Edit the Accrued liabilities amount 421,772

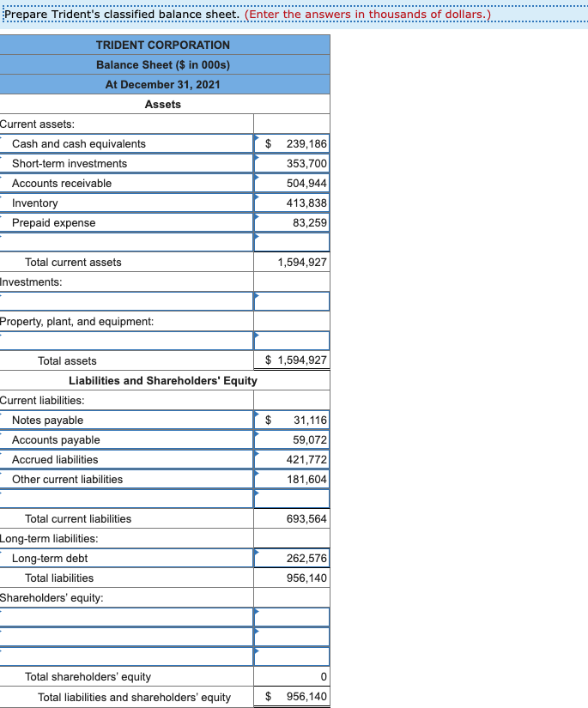pos(292,460)
